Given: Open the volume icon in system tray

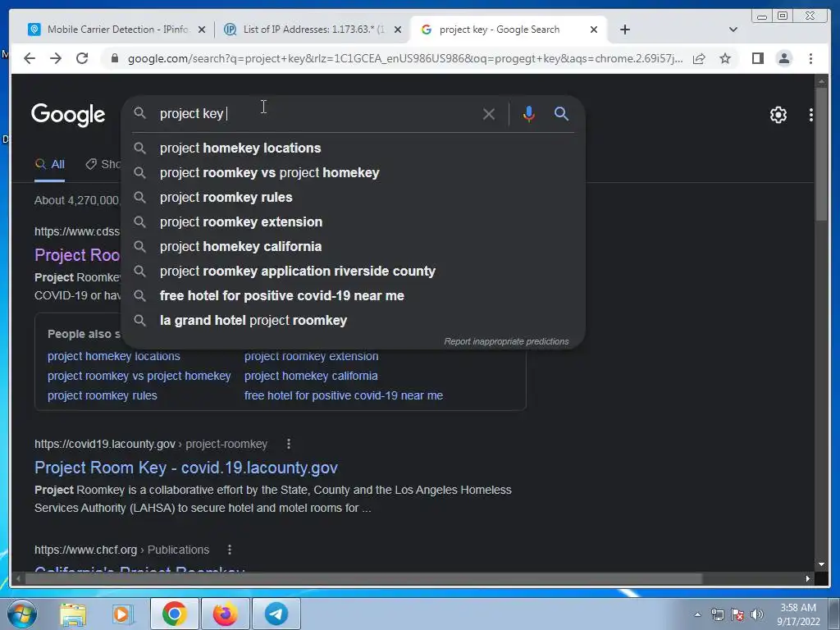Looking at the screenshot, I should 757,614.
